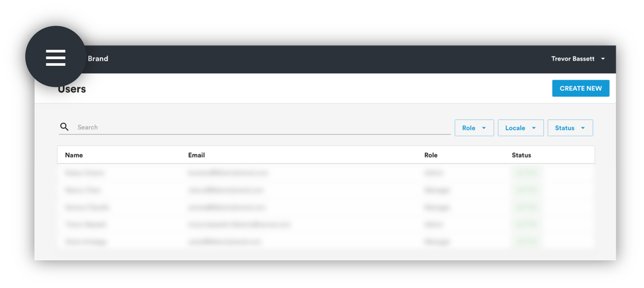Click the arrow beside Trevor Bassett
This screenshot has height=288, width=644.
pos(603,59)
